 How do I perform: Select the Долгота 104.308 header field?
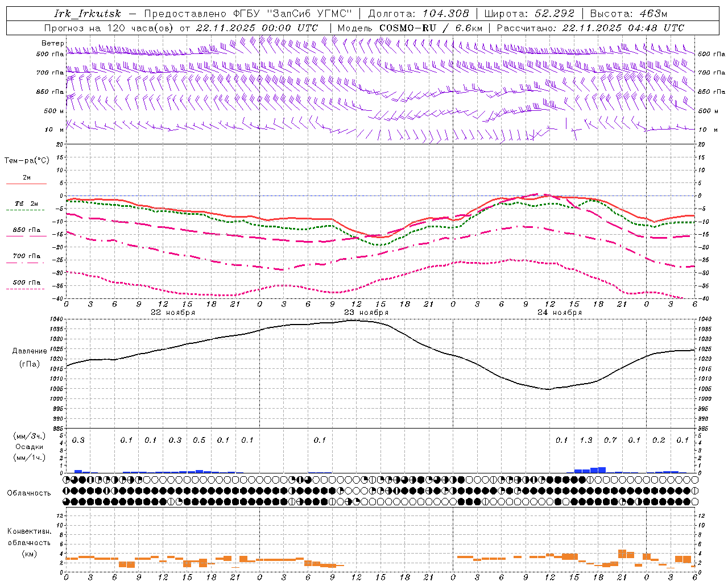pos(419,14)
